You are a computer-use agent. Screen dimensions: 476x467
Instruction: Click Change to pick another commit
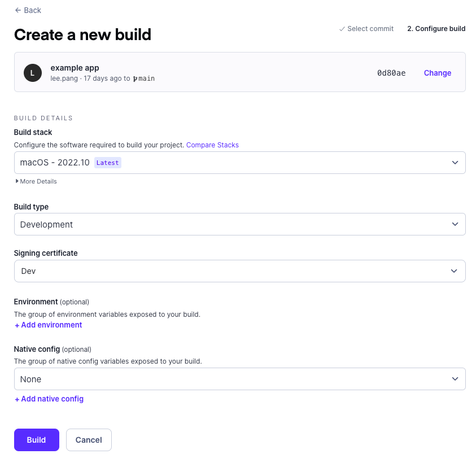pos(438,73)
